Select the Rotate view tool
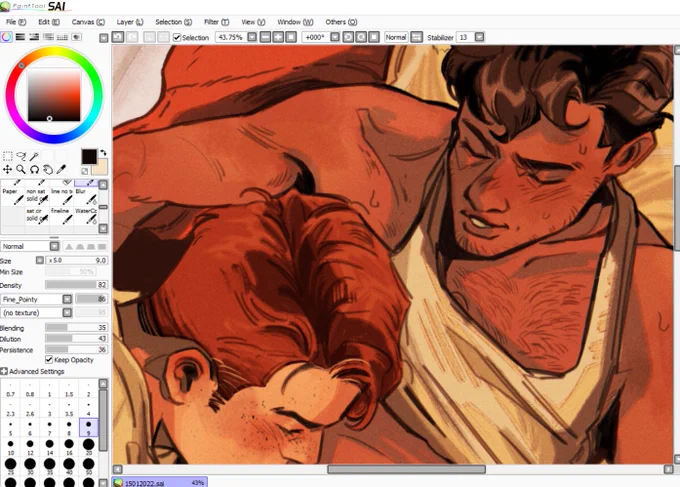 coord(34,169)
